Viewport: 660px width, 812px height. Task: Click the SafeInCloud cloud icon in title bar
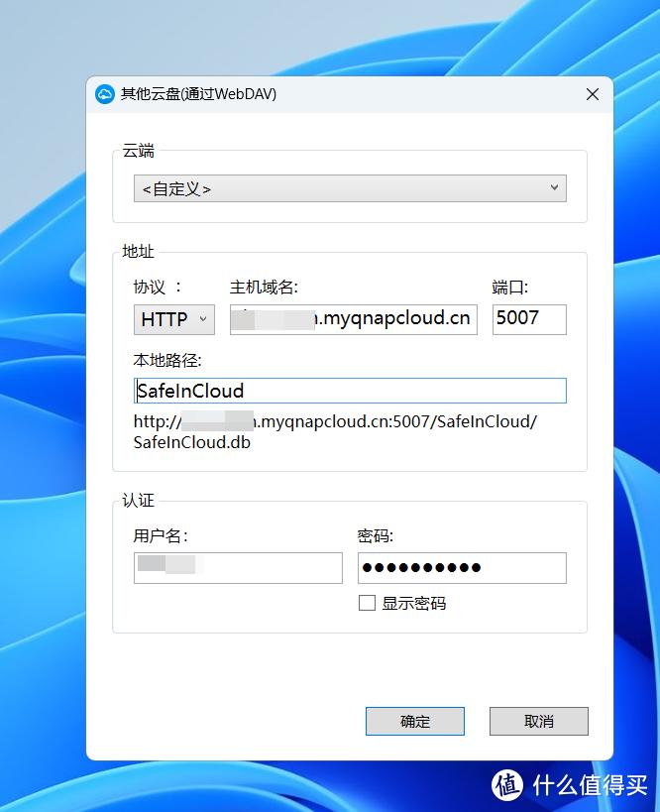coord(105,94)
